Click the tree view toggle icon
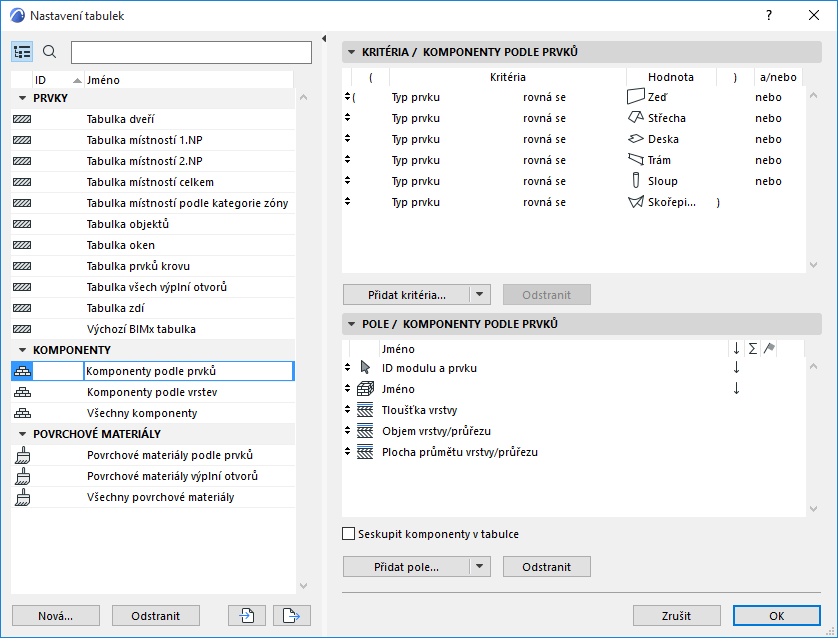The height and width of the screenshot is (638, 838). coord(22,52)
